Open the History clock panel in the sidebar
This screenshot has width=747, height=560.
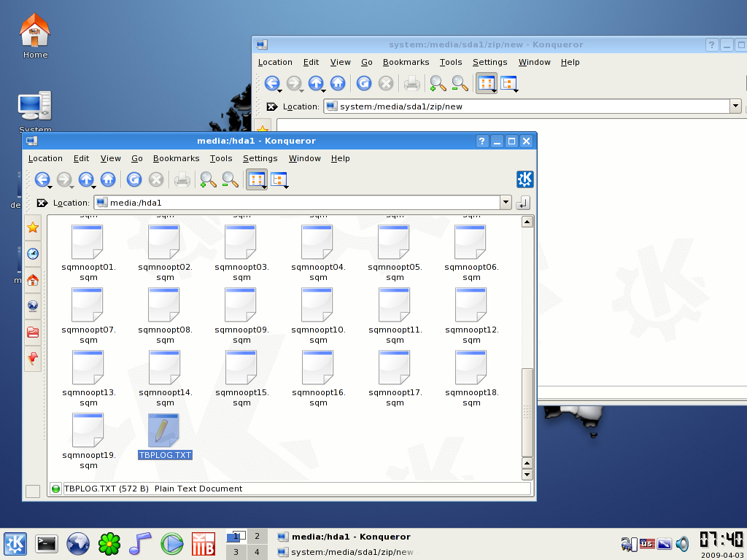pos(33,254)
